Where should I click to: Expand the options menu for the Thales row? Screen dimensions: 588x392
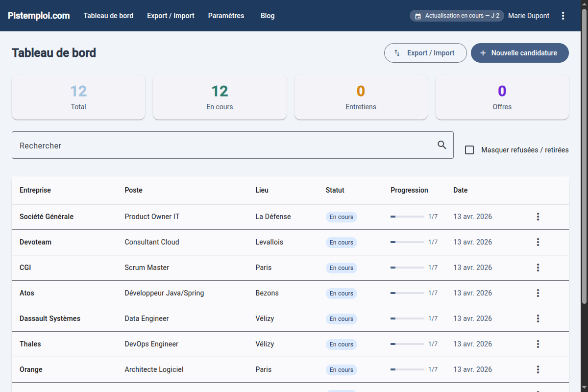pyautogui.click(x=538, y=344)
